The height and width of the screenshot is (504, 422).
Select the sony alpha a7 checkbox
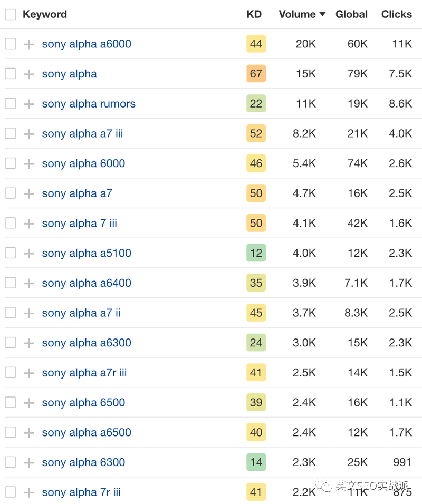[x=11, y=193]
